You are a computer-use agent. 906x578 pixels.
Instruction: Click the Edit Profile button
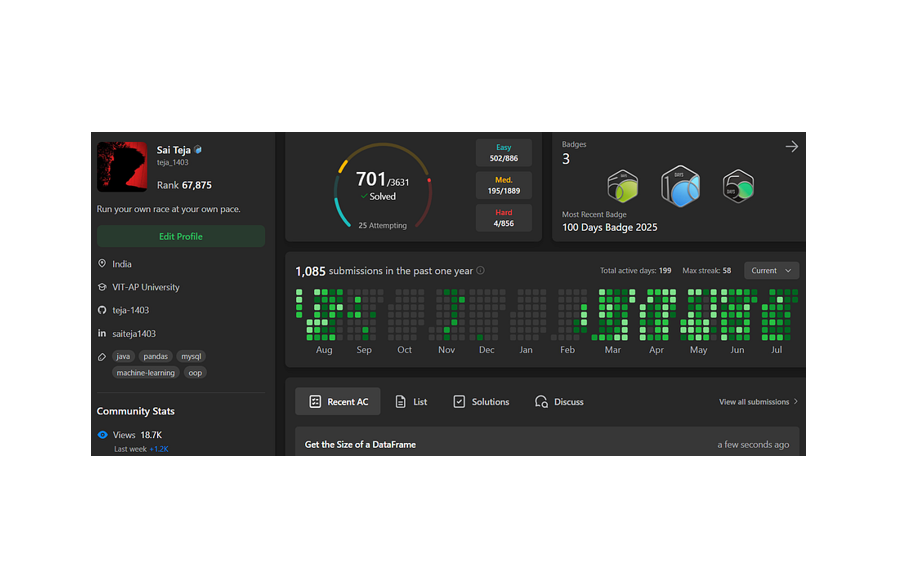click(x=181, y=236)
